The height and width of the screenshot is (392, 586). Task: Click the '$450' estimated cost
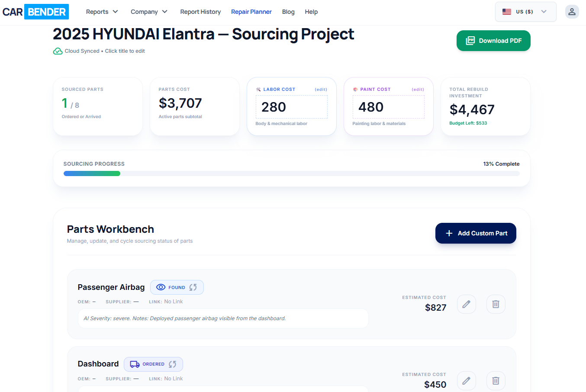[x=435, y=385]
